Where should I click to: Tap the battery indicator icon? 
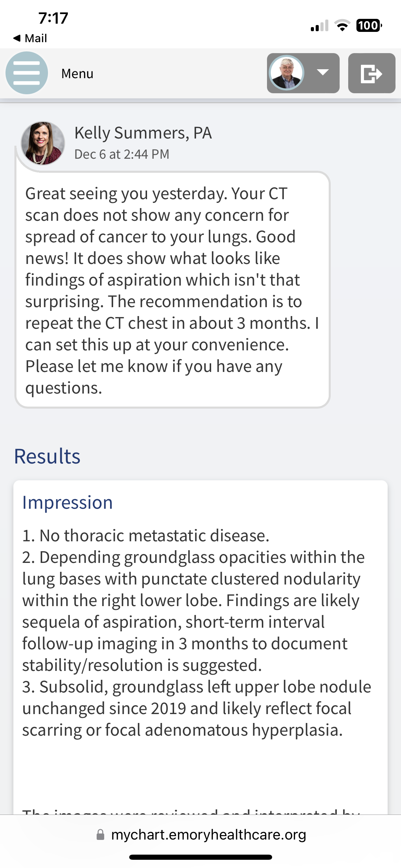click(369, 25)
